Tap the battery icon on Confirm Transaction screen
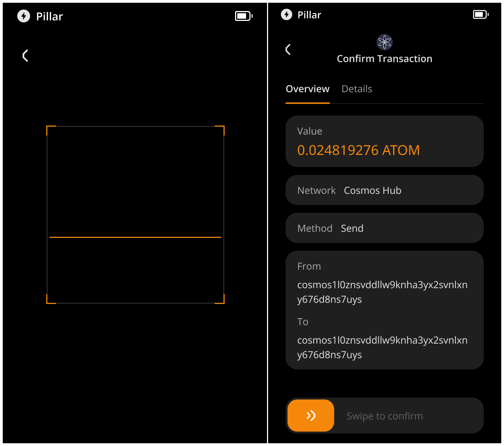504x446 pixels. [x=480, y=15]
